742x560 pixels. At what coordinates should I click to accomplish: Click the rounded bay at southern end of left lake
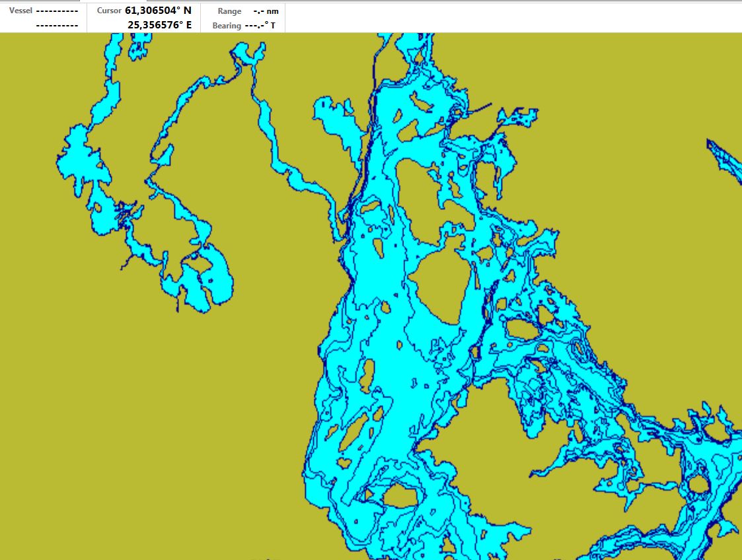(211, 281)
